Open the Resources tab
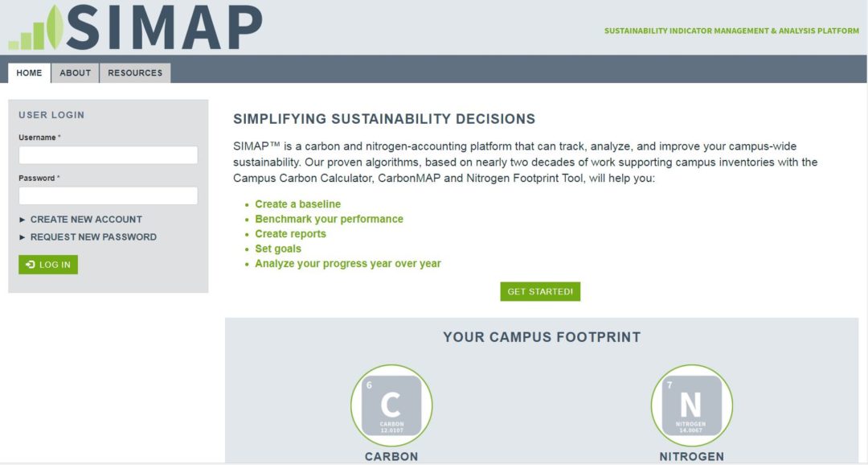 click(135, 72)
